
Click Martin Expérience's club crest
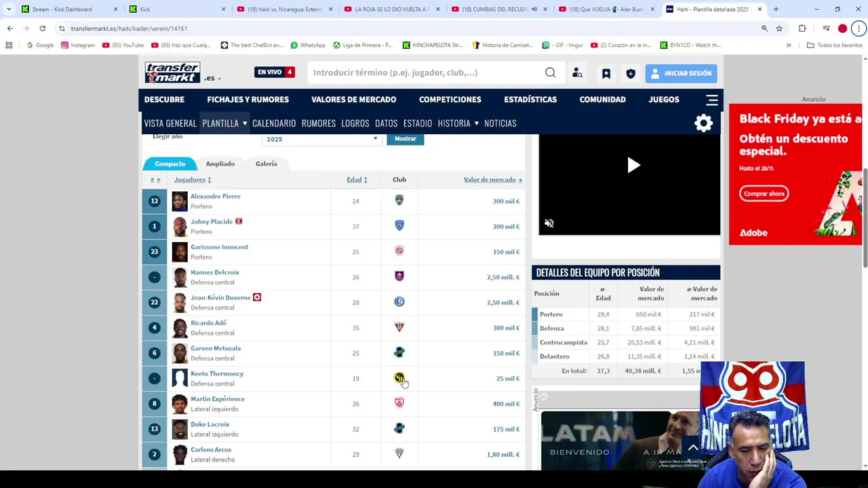tap(399, 403)
